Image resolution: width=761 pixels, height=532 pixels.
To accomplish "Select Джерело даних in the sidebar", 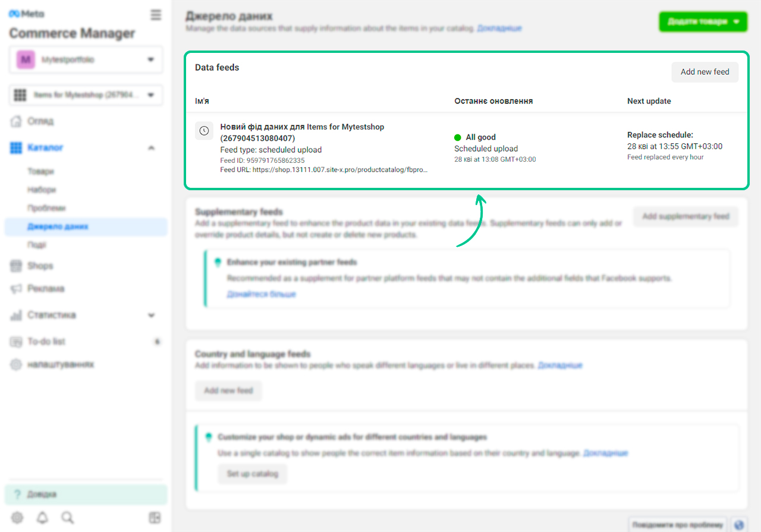I will click(86, 226).
